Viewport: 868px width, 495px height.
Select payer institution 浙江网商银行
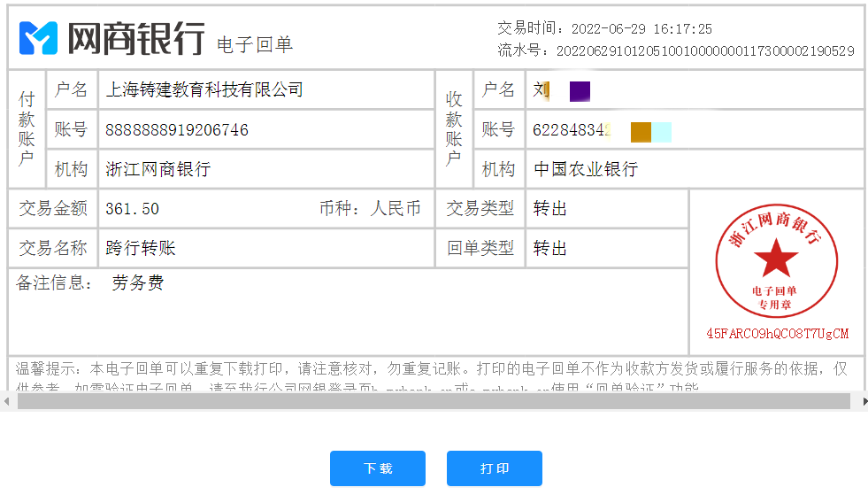157,169
